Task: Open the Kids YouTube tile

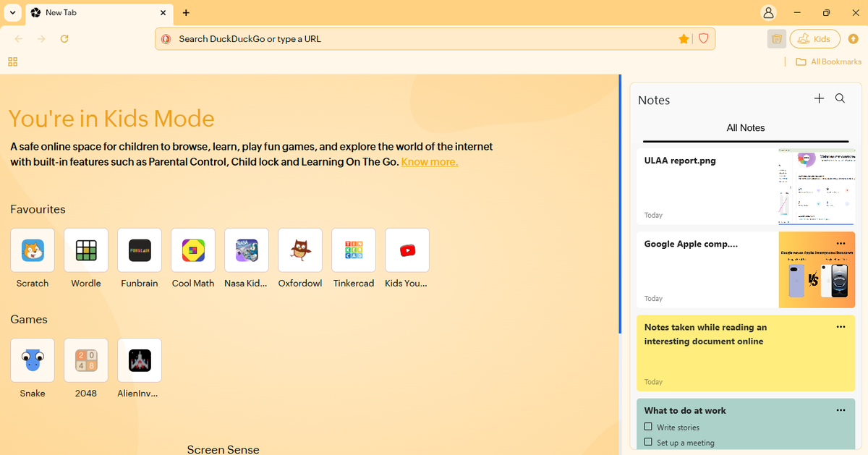Action: (x=407, y=250)
